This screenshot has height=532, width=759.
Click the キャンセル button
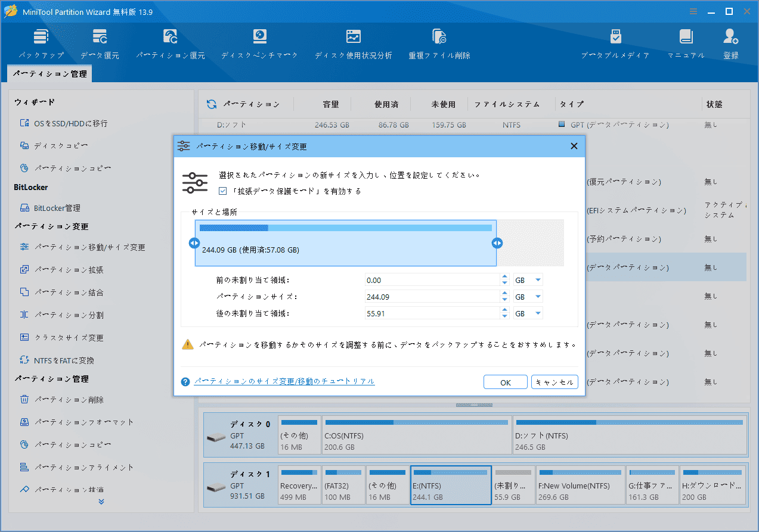[x=554, y=382]
